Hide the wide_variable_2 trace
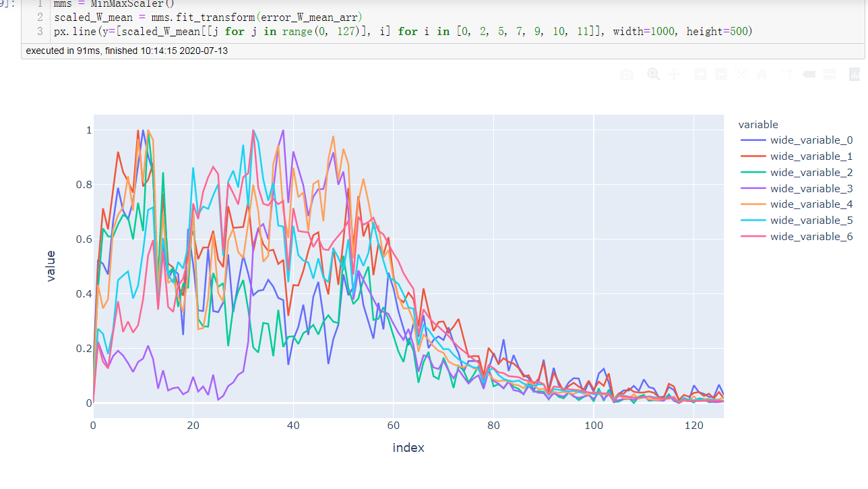The width and height of the screenshot is (868, 489). [x=811, y=172]
